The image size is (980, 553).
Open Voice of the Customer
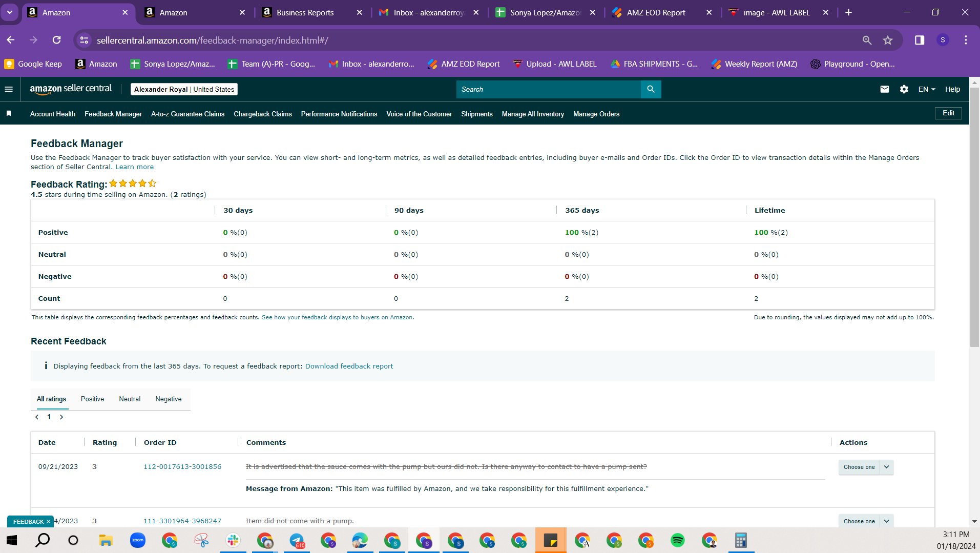pos(419,114)
